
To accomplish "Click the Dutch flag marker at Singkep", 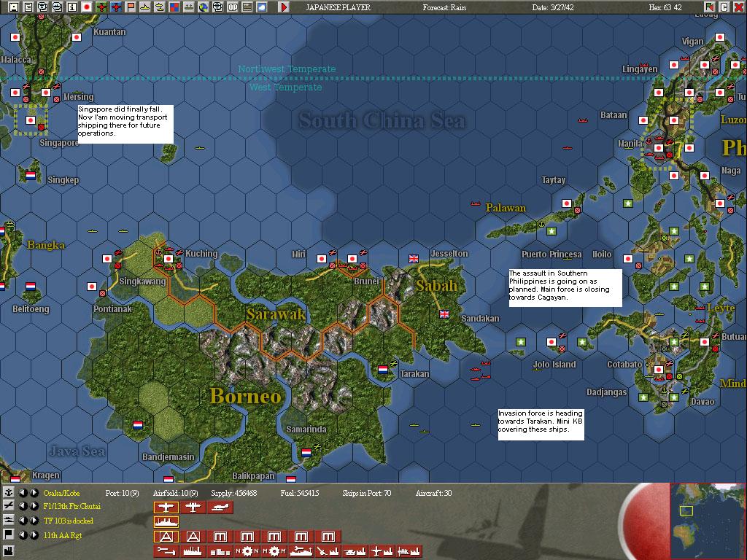I will (31, 175).
